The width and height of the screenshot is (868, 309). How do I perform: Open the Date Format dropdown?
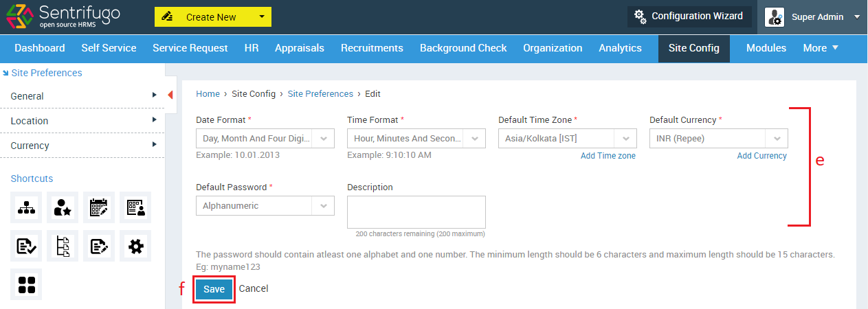265,138
